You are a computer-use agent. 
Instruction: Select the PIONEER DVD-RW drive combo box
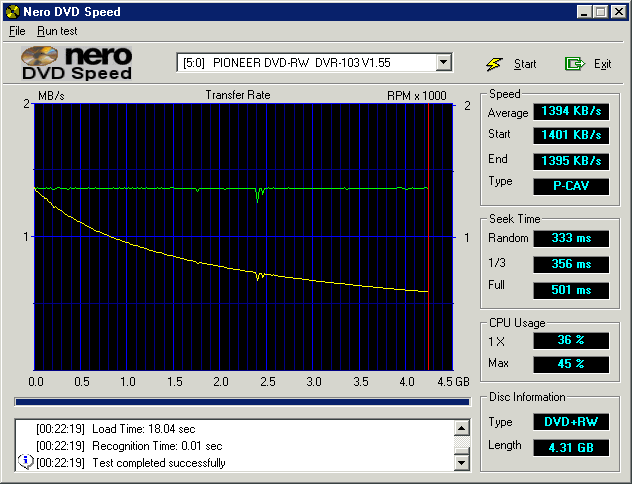pyautogui.click(x=314, y=62)
